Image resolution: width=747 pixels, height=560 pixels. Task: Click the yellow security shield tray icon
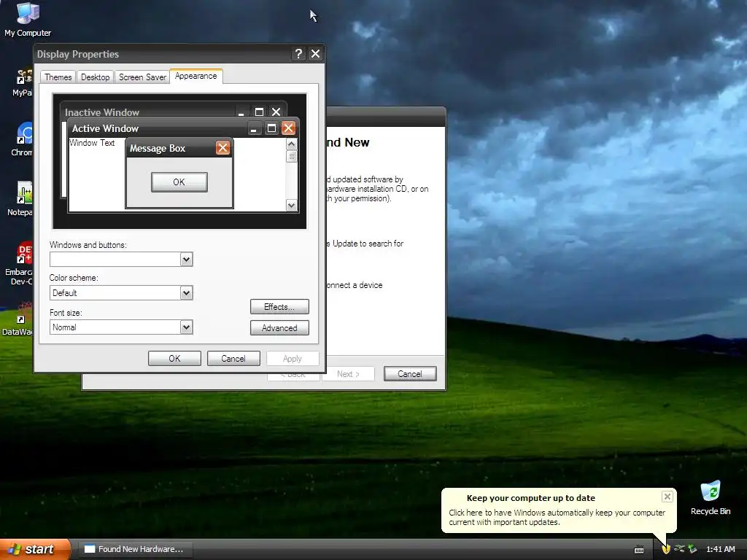click(x=666, y=549)
